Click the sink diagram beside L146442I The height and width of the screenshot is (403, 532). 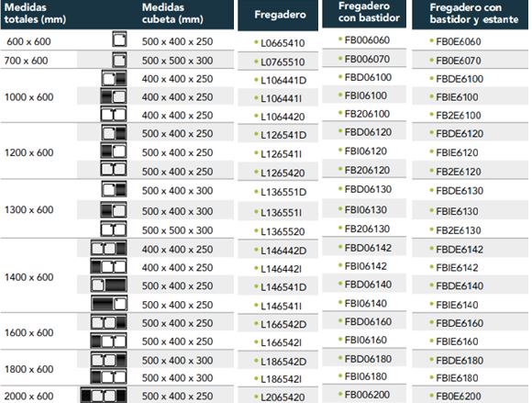click(109, 266)
